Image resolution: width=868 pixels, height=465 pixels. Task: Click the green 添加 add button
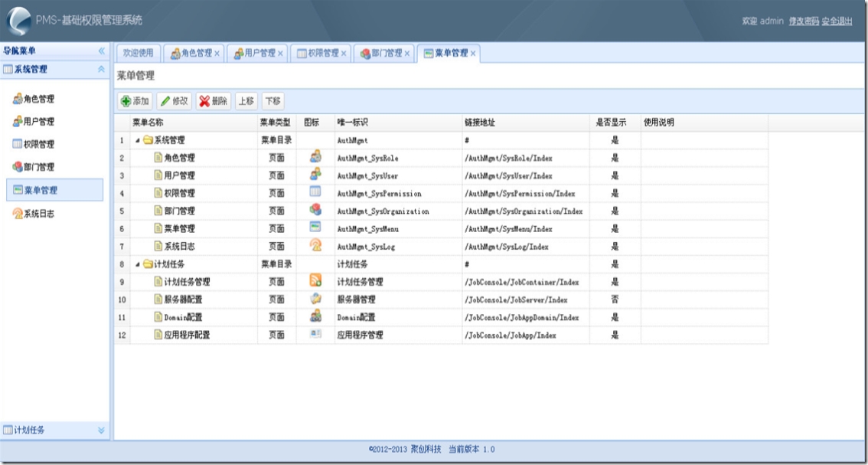point(135,101)
